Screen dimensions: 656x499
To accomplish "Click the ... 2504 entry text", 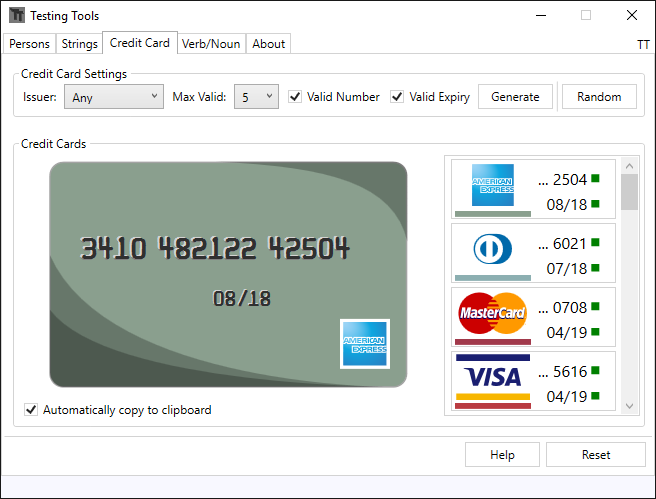I will click(x=563, y=180).
